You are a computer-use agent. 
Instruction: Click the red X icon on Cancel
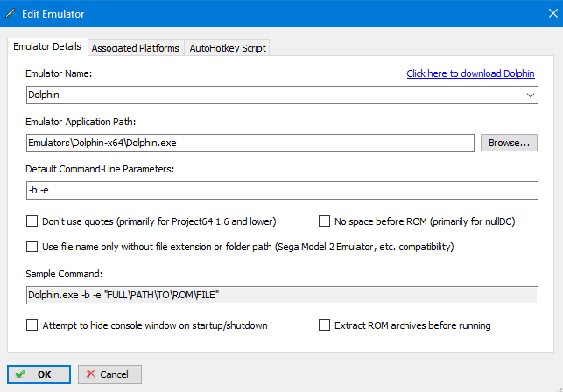[88, 374]
